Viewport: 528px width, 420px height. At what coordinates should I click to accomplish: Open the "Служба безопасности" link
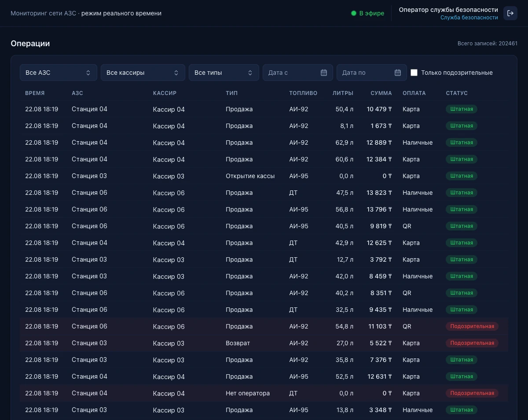coord(469,18)
